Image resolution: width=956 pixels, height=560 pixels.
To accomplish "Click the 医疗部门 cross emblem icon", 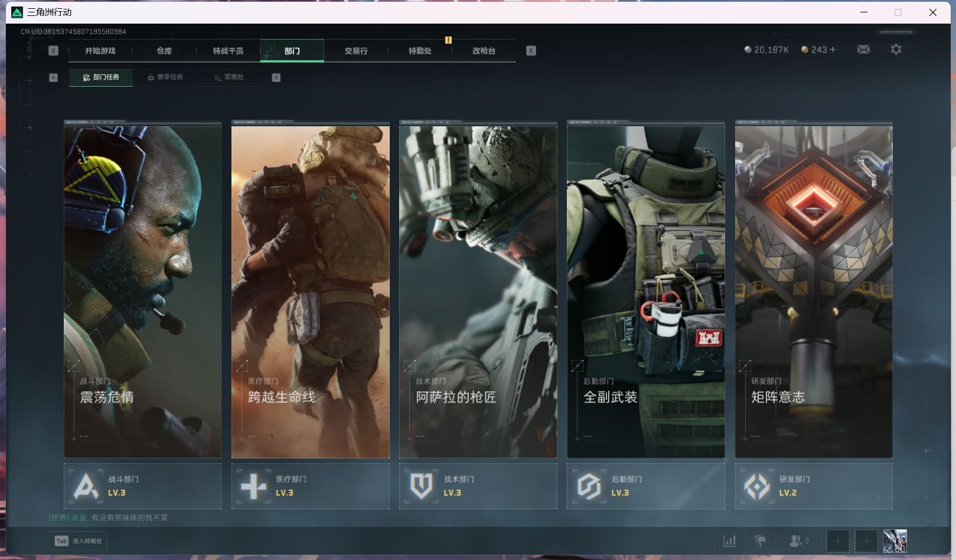I will click(254, 486).
